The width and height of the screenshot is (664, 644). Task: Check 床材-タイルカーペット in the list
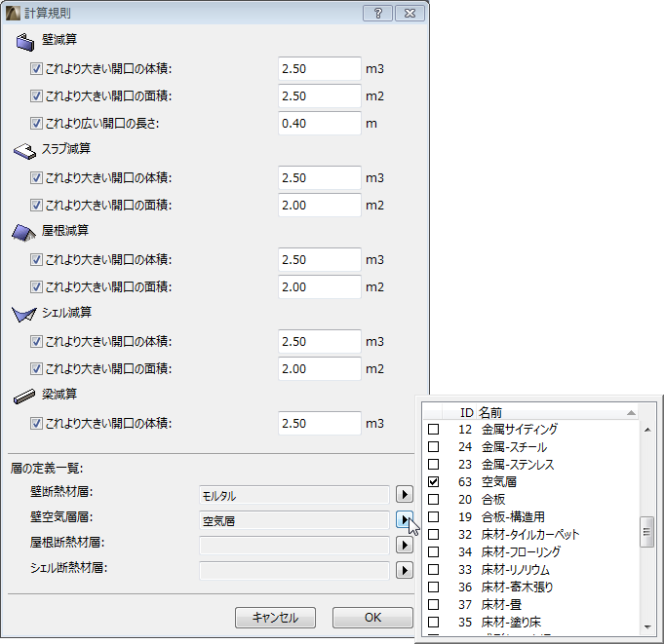point(433,535)
